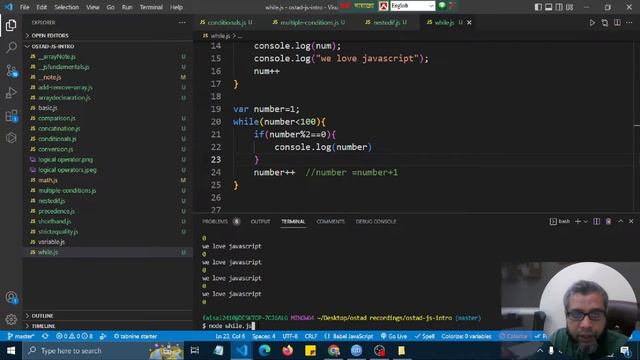The height and width of the screenshot is (360, 640).
Task: Switch to the Debug Console tab
Action: [x=376, y=221]
